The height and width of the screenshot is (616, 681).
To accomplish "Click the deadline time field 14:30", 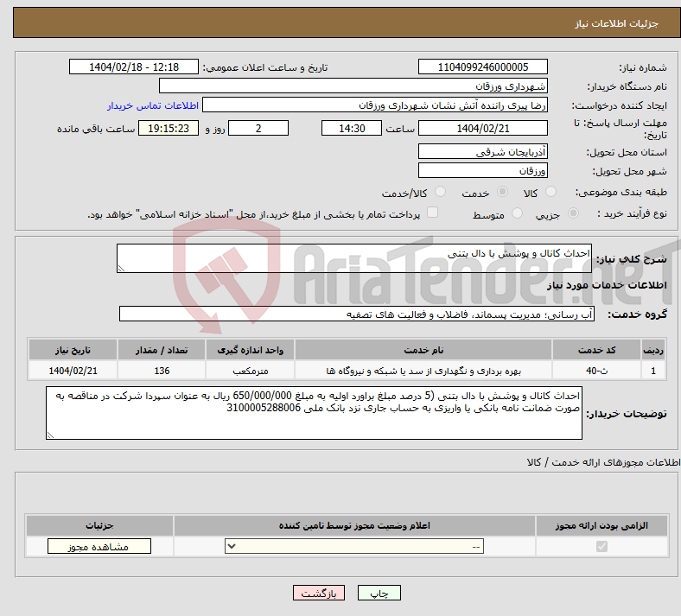I will (x=352, y=128).
